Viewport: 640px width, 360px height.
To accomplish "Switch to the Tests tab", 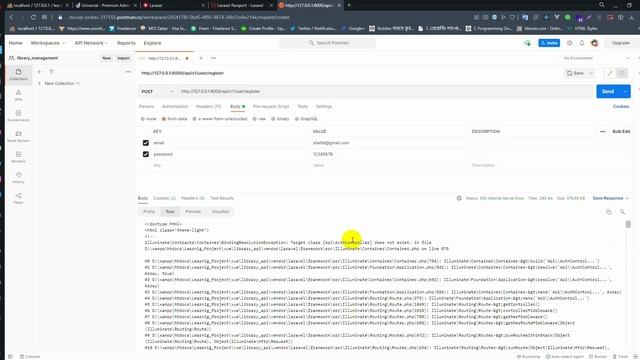I will (302, 107).
